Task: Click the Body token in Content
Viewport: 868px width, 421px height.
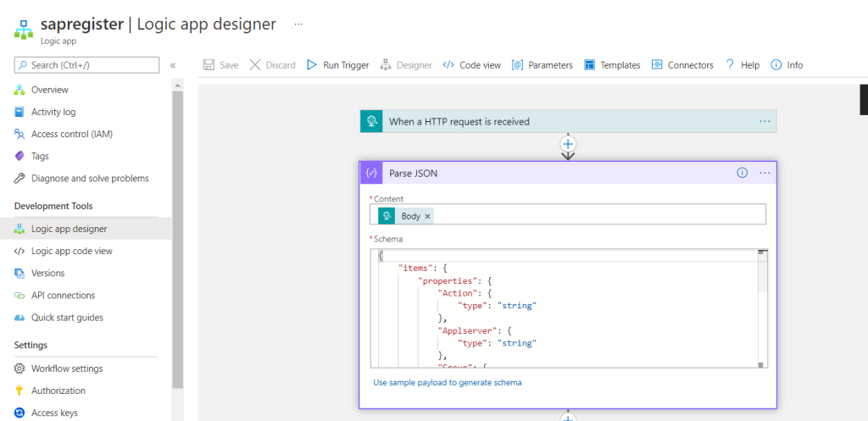Action: point(406,216)
